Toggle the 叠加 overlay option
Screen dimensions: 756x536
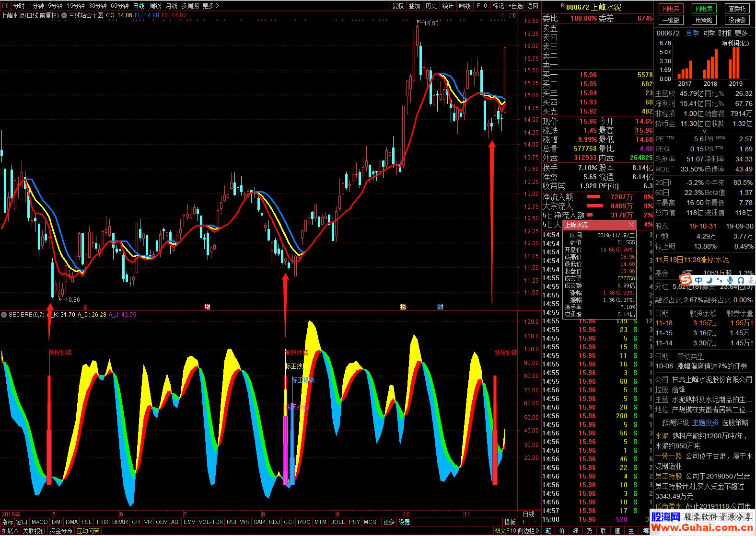tap(414, 6)
